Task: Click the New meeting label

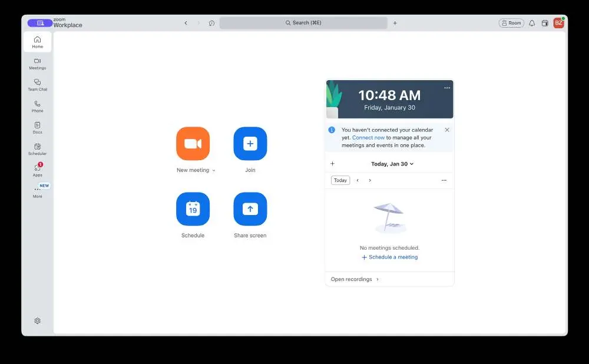Action: [x=193, y=170]
